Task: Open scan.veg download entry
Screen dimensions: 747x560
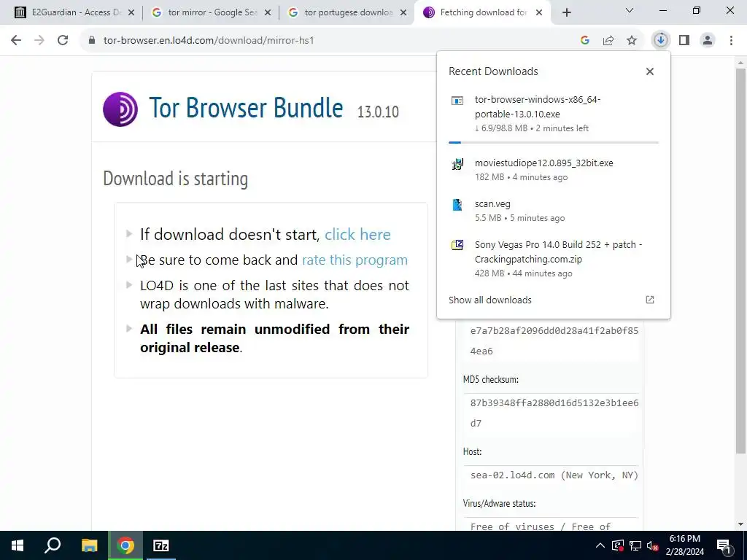Action: pos(554,211)
